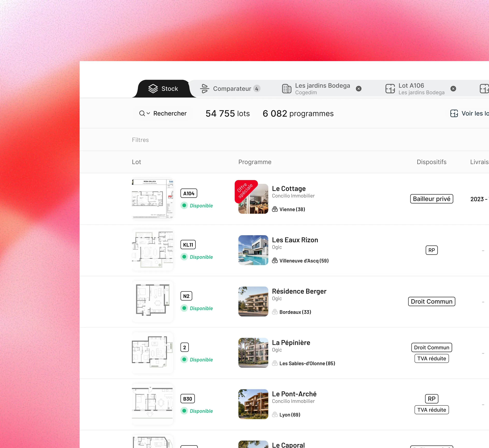This screenshot has height=448, width=489.
Task: Click the map pin icon for Villeneuve d'Ascq (59)
Action: [275, 261]
